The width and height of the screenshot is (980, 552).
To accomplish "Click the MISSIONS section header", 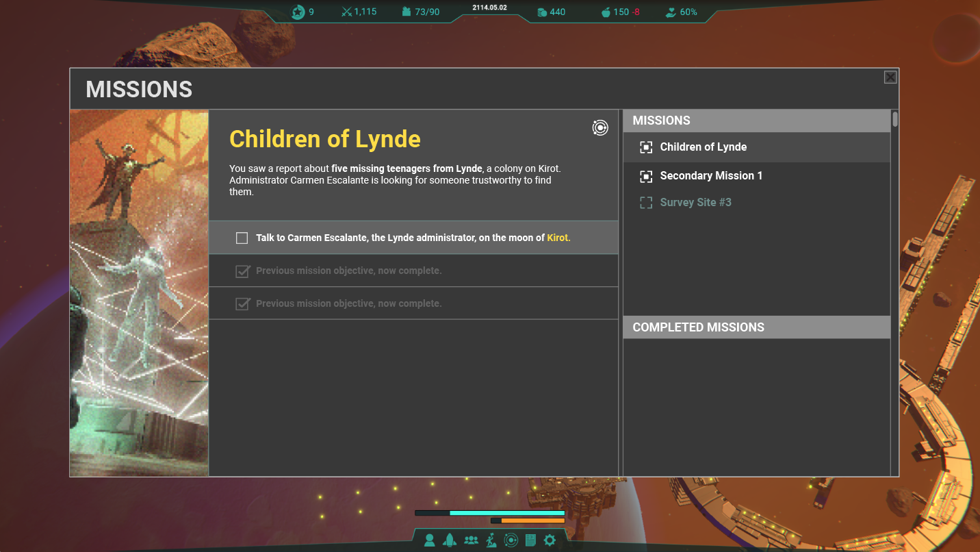I will click(x=757, y=121).
